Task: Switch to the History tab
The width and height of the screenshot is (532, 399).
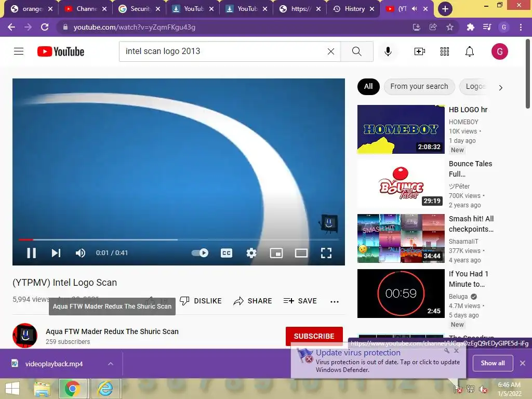Action: pos(353,9)
